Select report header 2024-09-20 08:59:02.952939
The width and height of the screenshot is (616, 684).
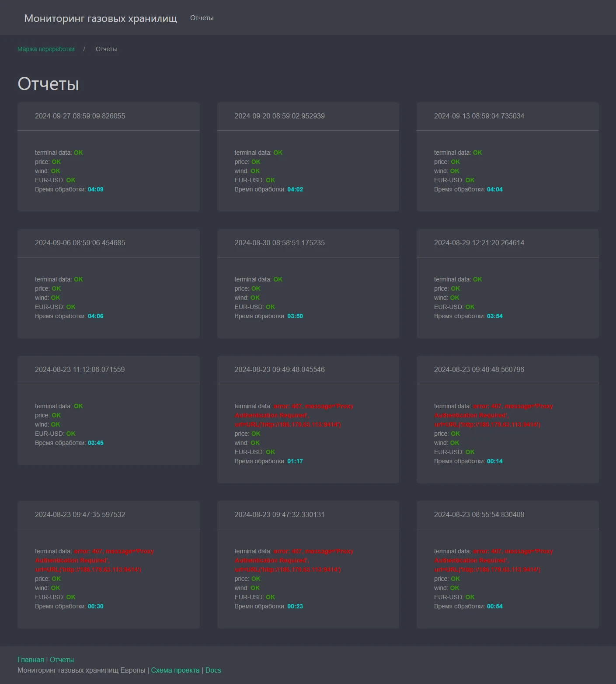(279, 116)
